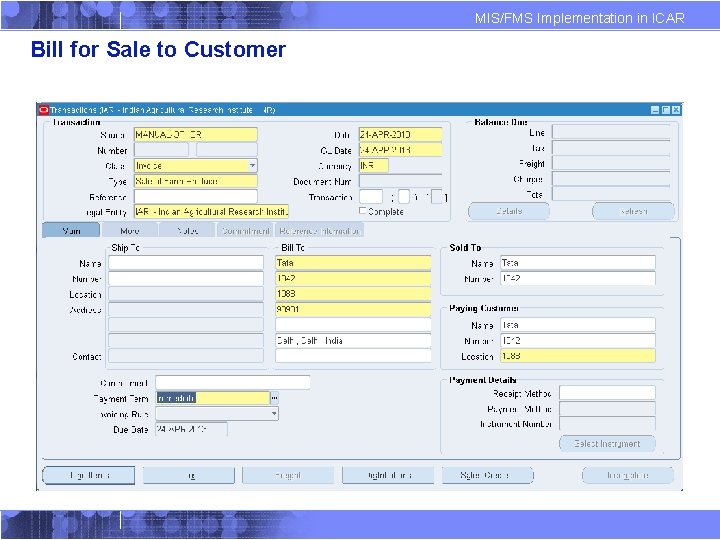Click the Incomplete button
The height and width of the screenshot is (540, 720).
click(628, 475)
